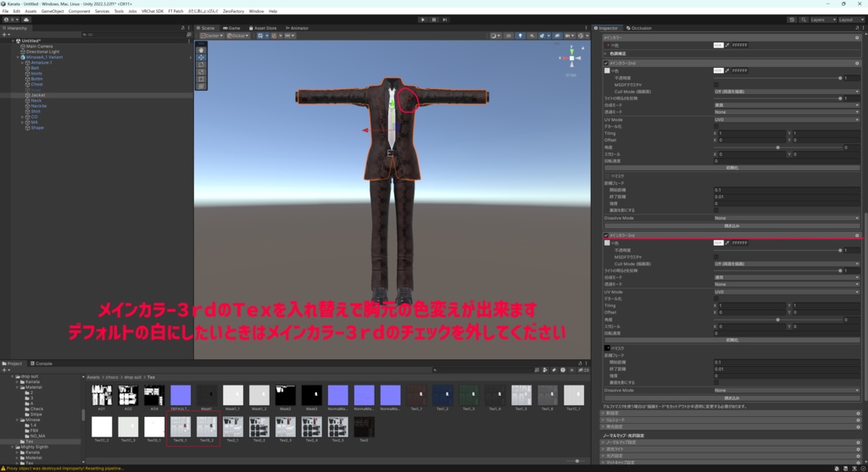868x472 pixels.
Task: Select the Tex1E_1 texture thumbnail
Action: tap(181, 429)
